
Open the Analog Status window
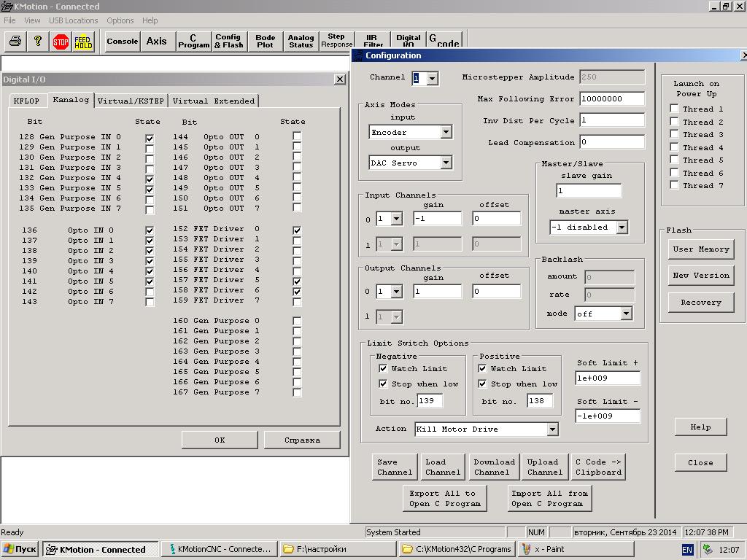[301, 42]
